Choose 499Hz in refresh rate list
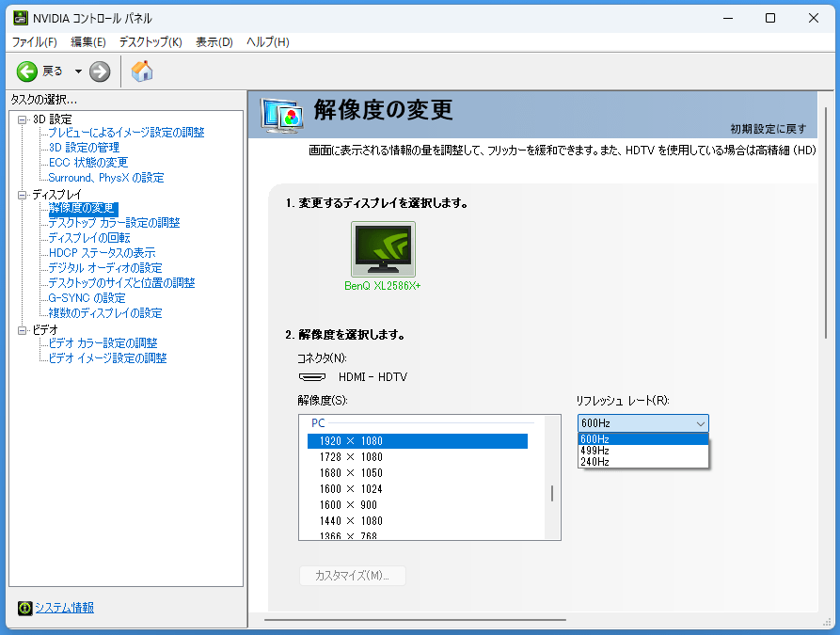Viewport: 840px width, 635px height. 642,451
